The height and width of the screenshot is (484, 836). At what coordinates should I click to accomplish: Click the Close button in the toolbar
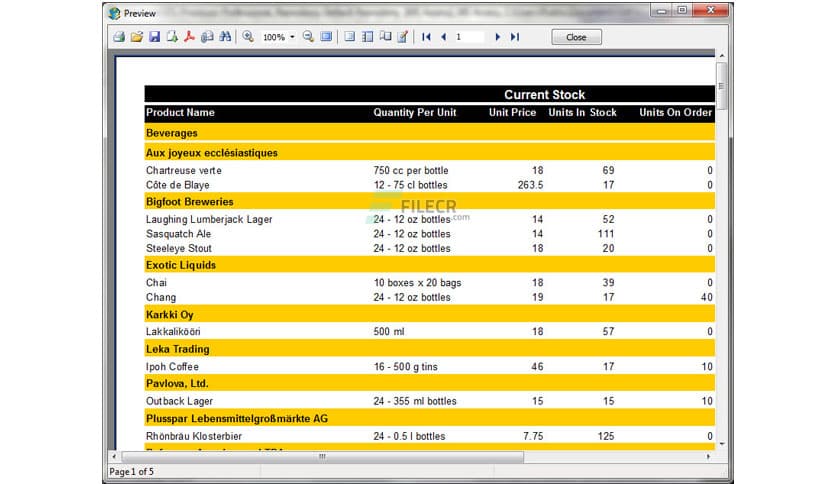(576, 37)
